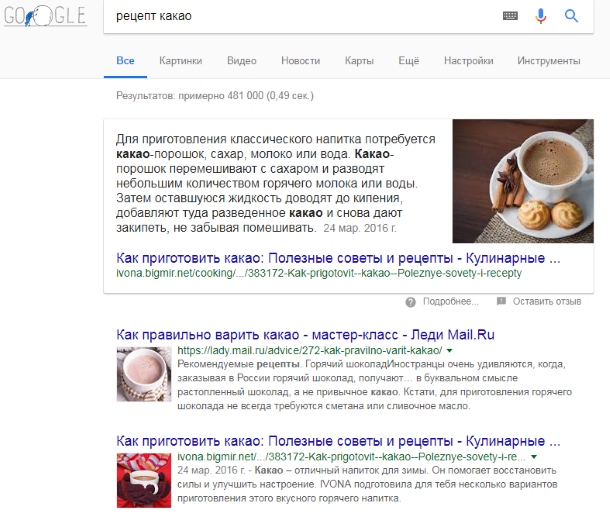Open Инструменты search tools
This screenshot has height=514, width=610.
[549, 61]
